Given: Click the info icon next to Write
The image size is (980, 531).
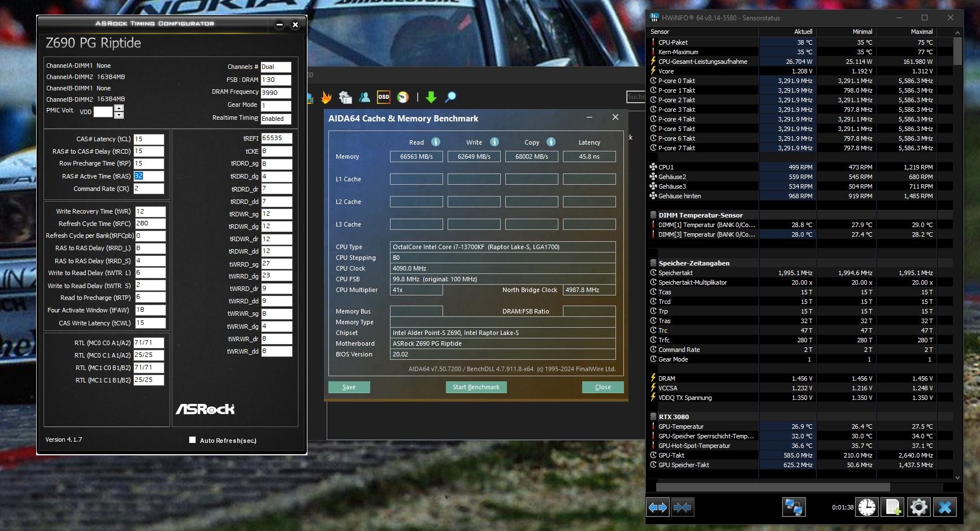Looking at the screenshot, I should click(x=495, y=142).
